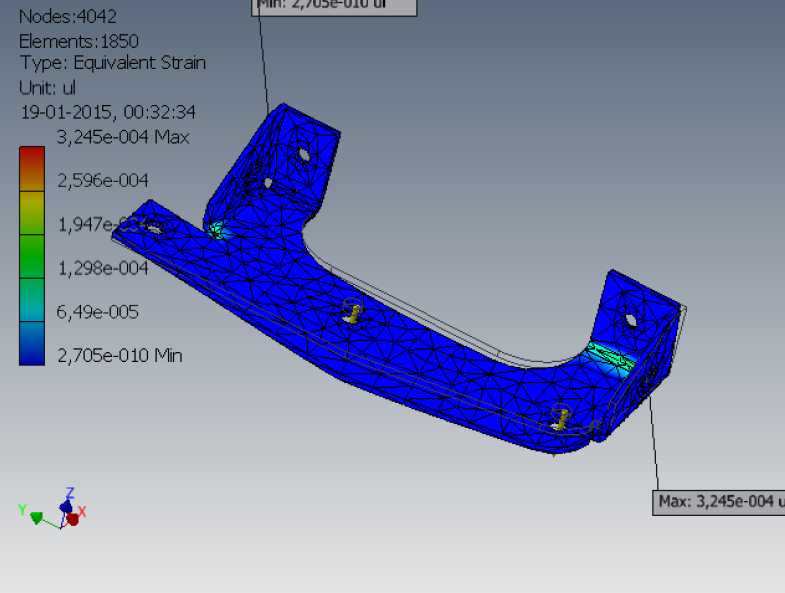Click the 3,245e-004 Max legend value
Viewport: 785px width, 593px height.
coord(123,137)
